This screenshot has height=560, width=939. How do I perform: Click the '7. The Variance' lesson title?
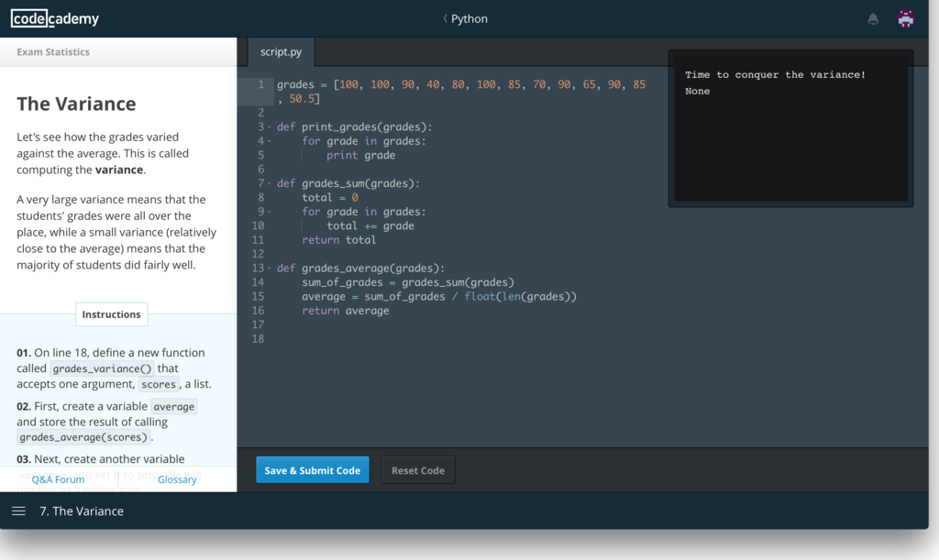click(82, 511)
